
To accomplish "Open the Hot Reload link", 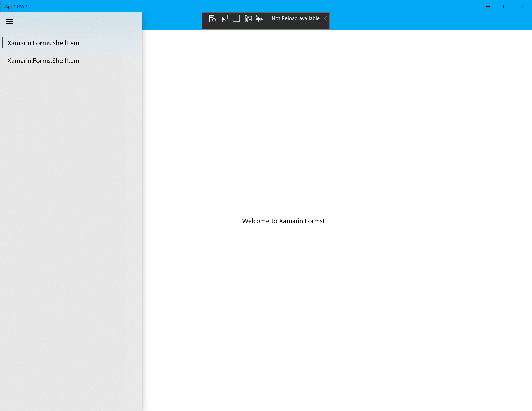I will click(284, 18).
